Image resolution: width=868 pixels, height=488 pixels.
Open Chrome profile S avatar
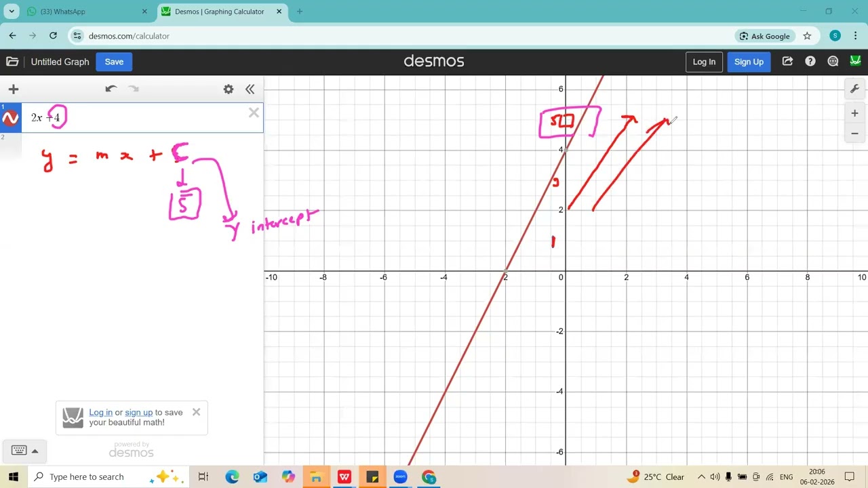[835, 36]
